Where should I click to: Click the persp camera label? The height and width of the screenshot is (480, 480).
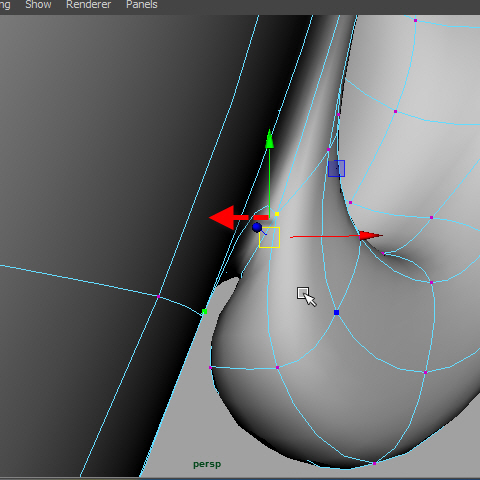coord(207,464)
